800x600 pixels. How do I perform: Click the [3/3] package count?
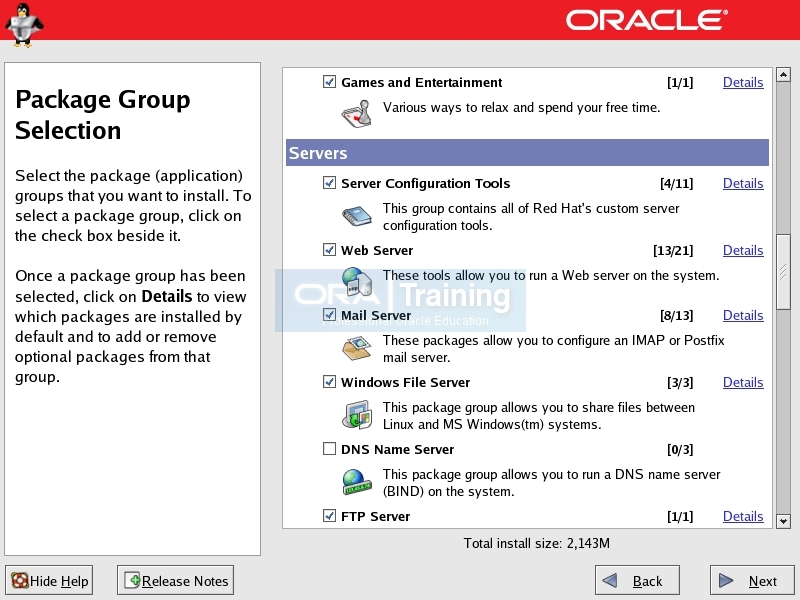(x=680, y=382)
